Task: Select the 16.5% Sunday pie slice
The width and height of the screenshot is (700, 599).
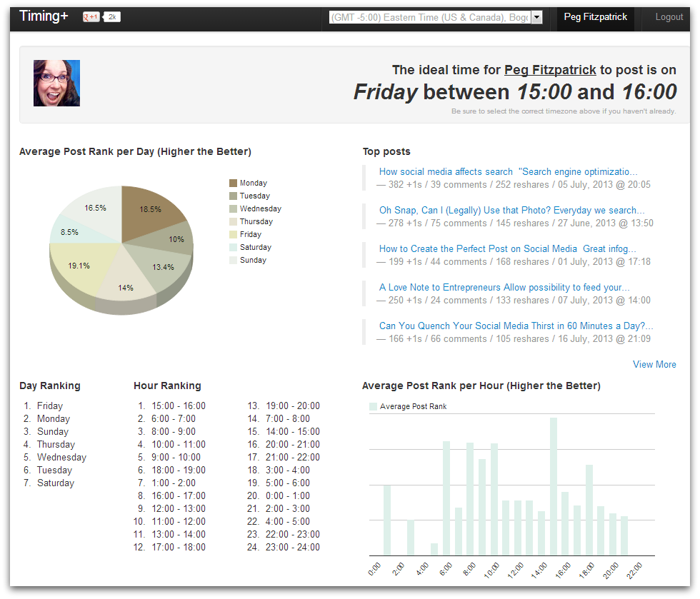Action: point(96,209)
